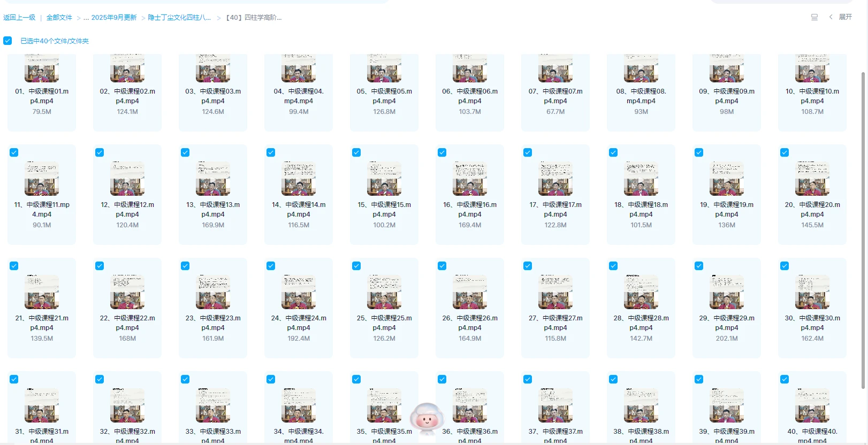This screenshot has width=868, height=445.
Task: Open video thumbnail for 01、中级课程01
Action: (x=42, y=70)
